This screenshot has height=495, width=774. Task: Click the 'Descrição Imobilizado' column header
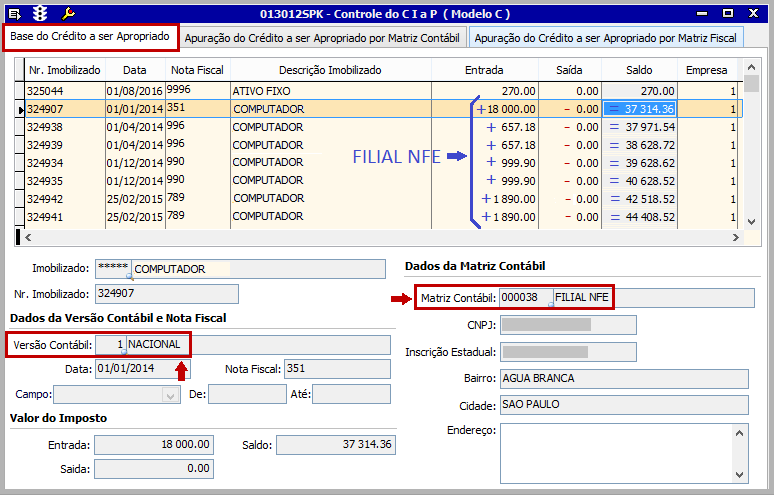click(x=330, y=70)
